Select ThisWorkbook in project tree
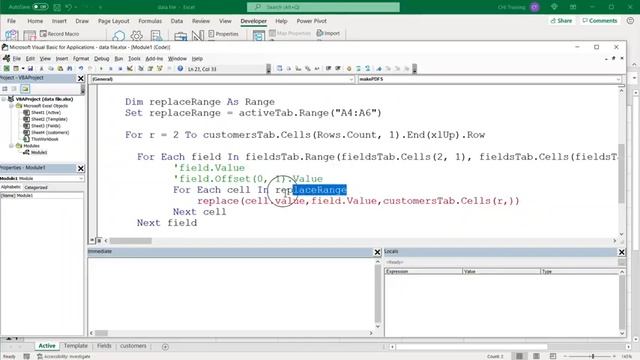This screenshot has width=640, height=360. coord(41,139)
